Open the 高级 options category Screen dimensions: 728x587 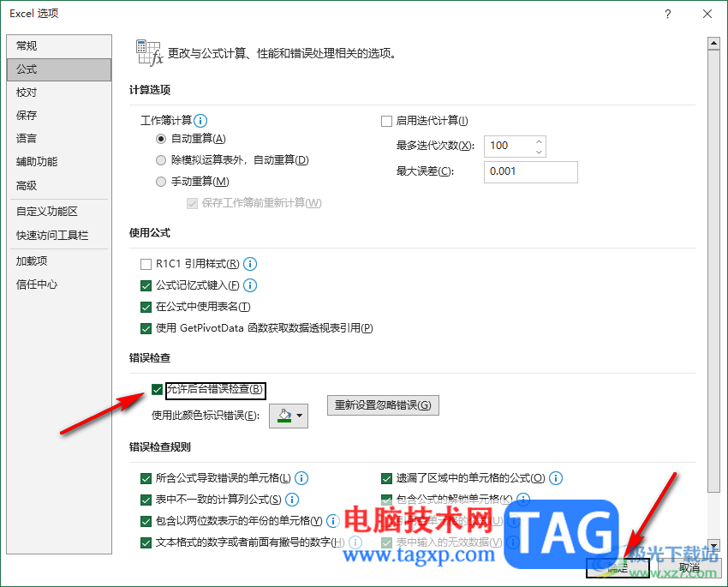click(x=59, y=186)
